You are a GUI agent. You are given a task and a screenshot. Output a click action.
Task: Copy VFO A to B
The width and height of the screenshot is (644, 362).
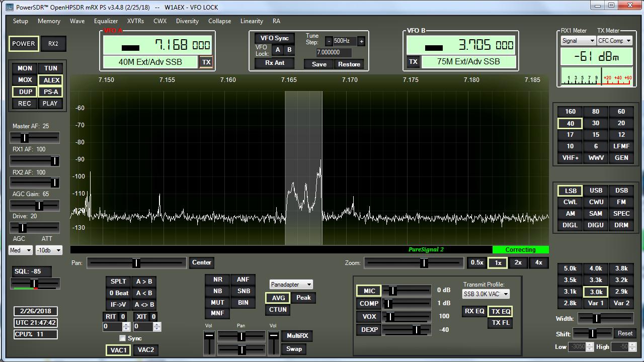point(144,281)
